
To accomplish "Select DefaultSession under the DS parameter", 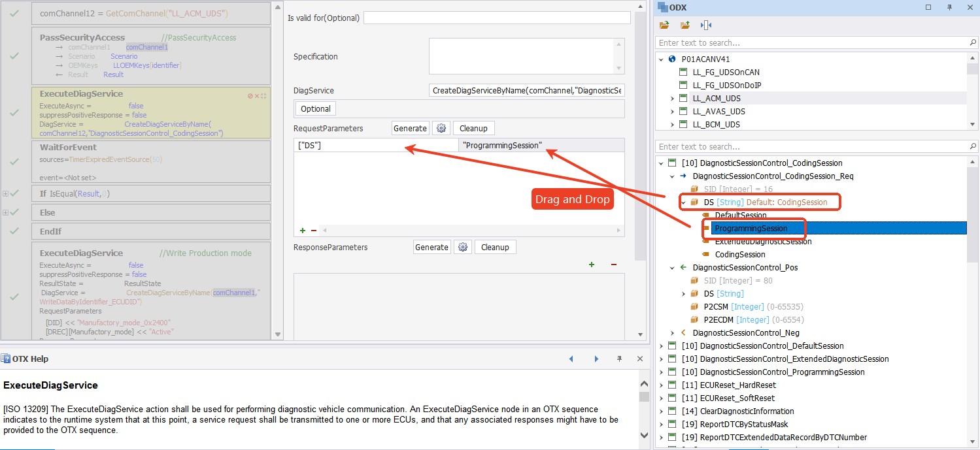I will tap(741, 215).
